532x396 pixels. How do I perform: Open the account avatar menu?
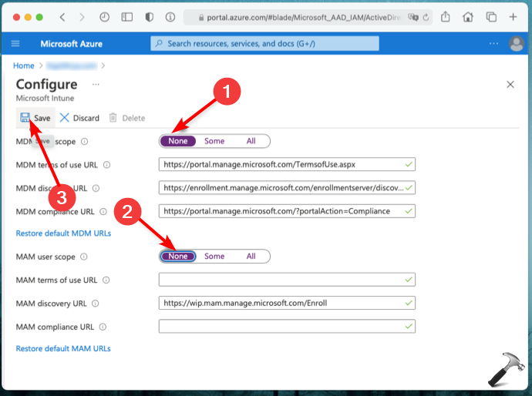pyautogui.click(x=517, y=43)
